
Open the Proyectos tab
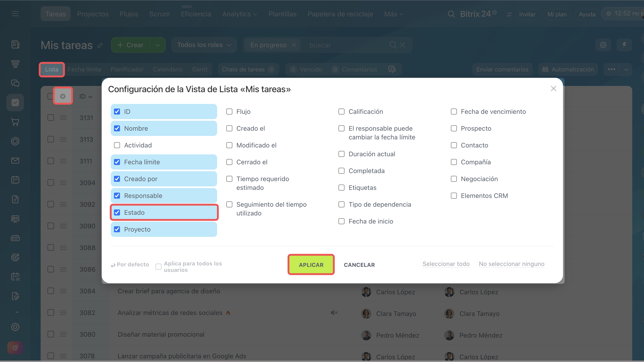tap(93, 14)
